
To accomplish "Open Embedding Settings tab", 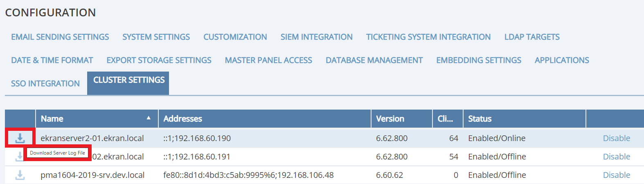I will pyautogui.click(x=478, y=60).
